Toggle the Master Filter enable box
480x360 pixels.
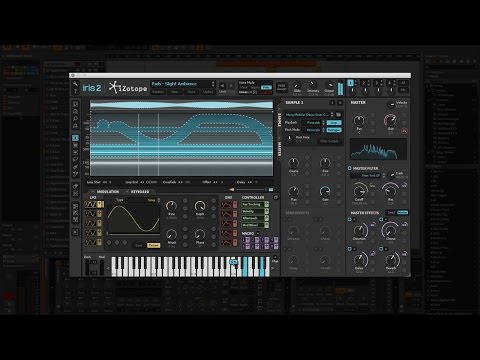coord(350,168)
